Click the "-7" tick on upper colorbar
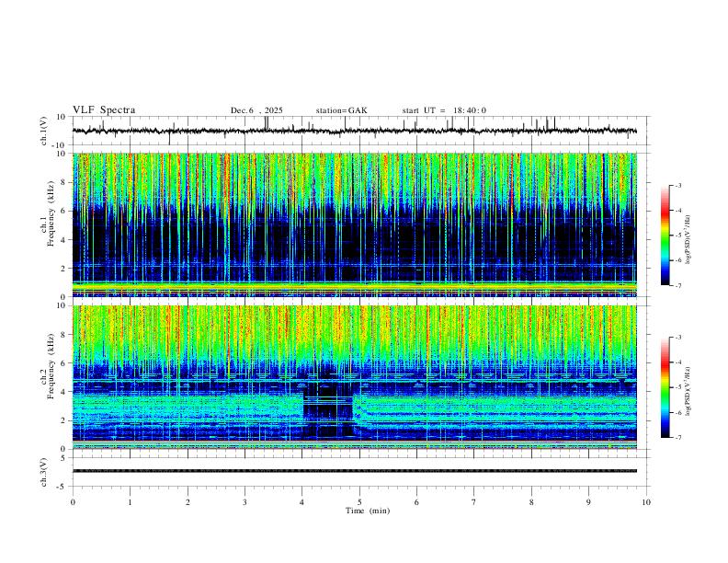The width and height of the screenshot is (728, 563). (677, 286)
